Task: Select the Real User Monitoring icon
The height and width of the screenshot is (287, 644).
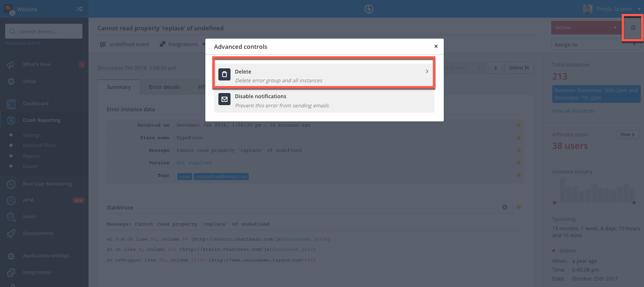Action: tap(10, 184)
